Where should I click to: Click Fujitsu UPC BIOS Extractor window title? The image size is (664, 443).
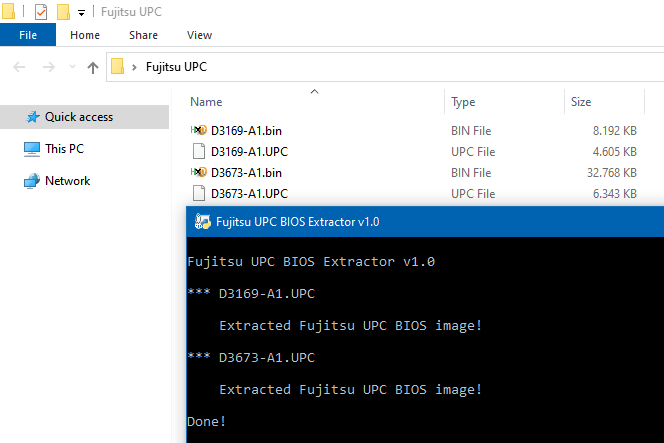[298, 222]
